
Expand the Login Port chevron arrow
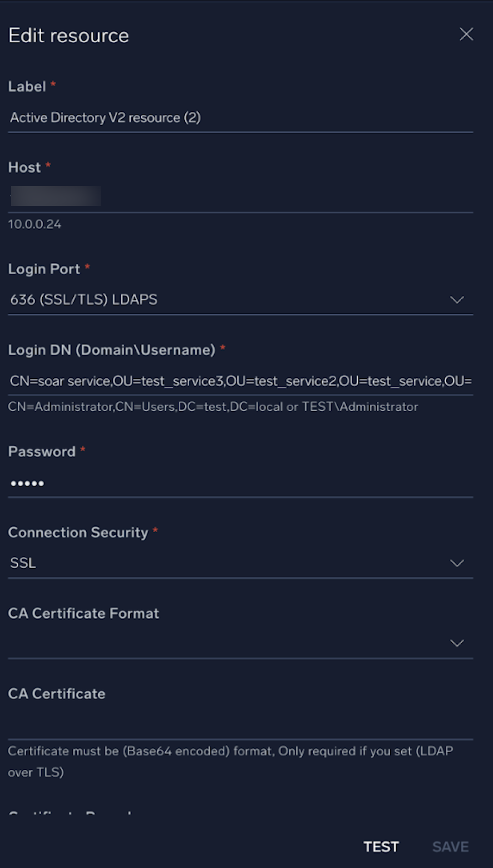click(x=457, y=300)
